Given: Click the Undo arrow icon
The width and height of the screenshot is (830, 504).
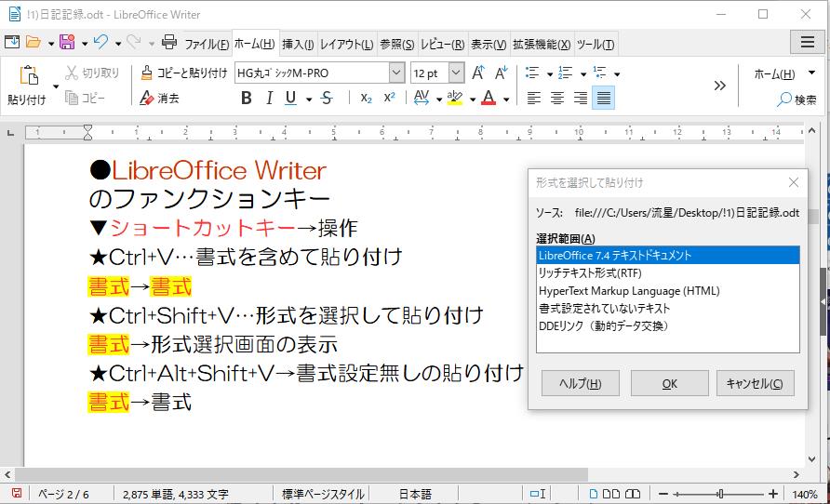Looking at the screenshot, I should [x=100, y=42].
